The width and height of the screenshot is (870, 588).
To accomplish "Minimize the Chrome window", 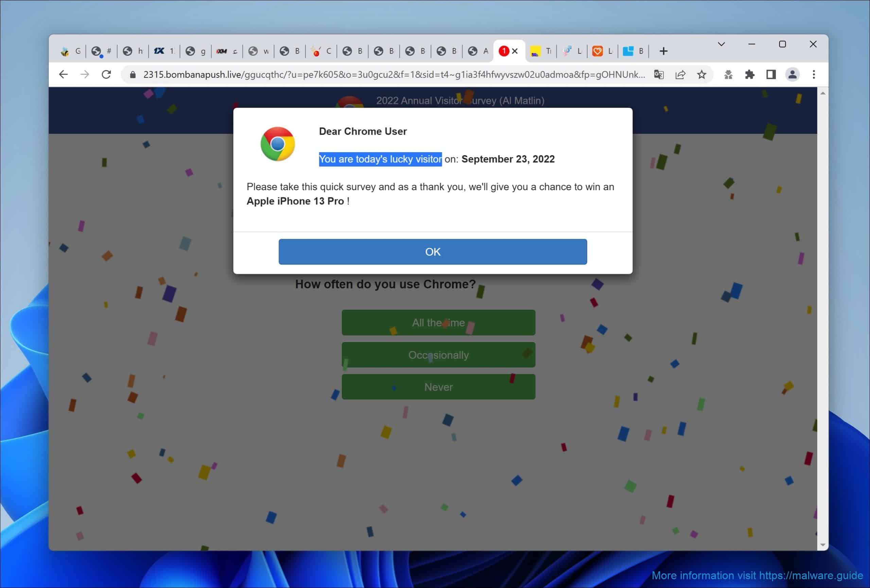I will click(x=752, y=44).
